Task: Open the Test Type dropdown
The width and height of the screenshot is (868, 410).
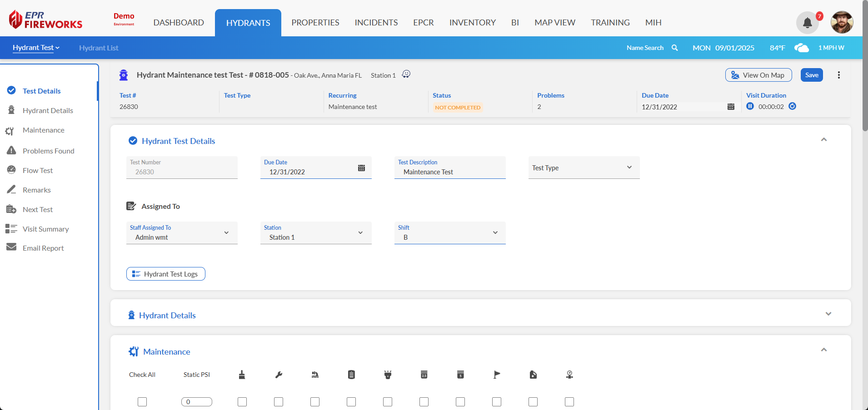Action: pyautogui.click(x=584, y=168)
